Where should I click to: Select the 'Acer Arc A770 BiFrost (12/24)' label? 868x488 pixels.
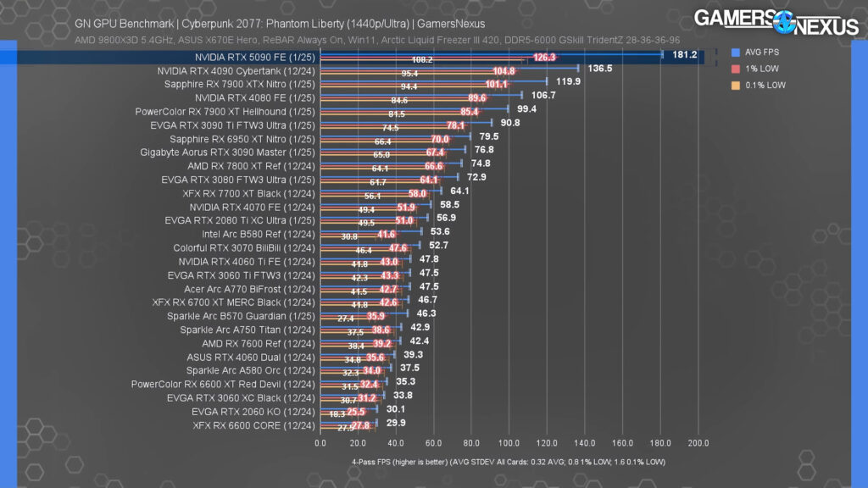click(x=250, y=290)
